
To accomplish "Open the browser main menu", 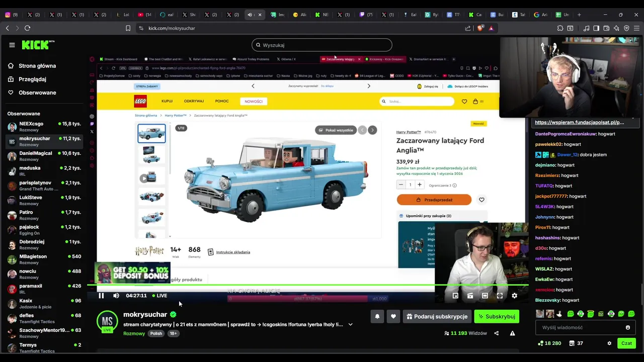I will (x=636, y=28).
